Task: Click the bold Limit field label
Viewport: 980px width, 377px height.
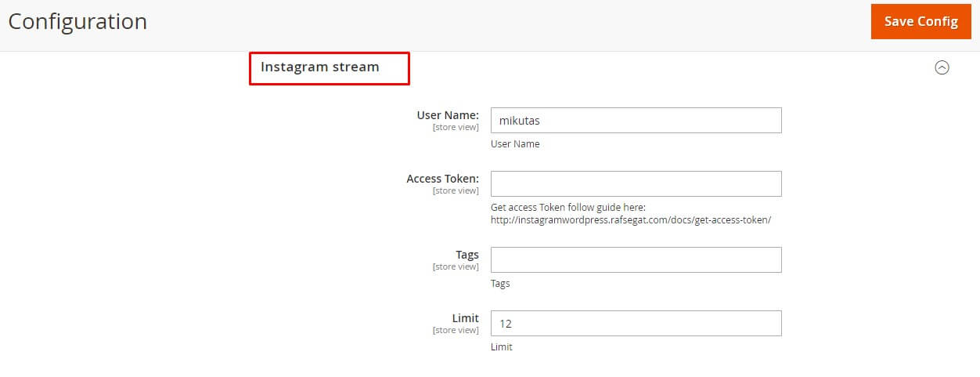Action: pyautogui.click(x=465, y=318)
